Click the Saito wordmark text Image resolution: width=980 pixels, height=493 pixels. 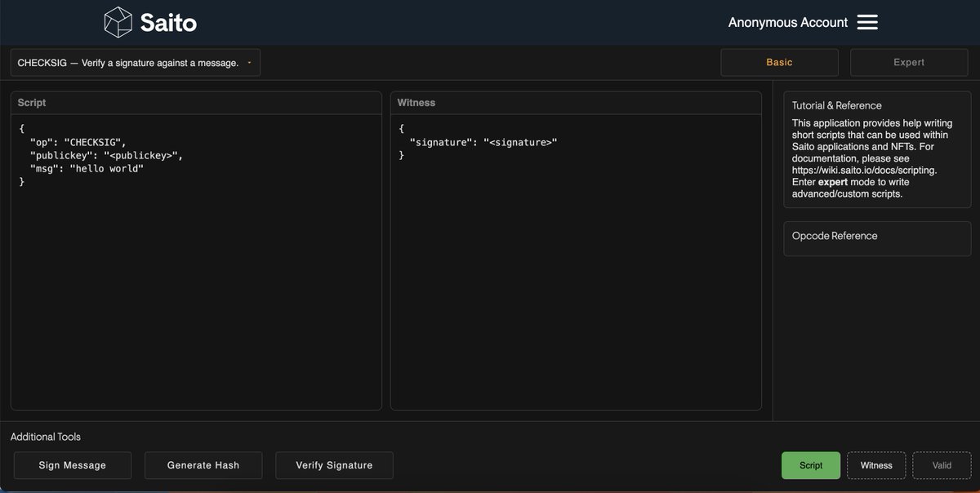168,22
